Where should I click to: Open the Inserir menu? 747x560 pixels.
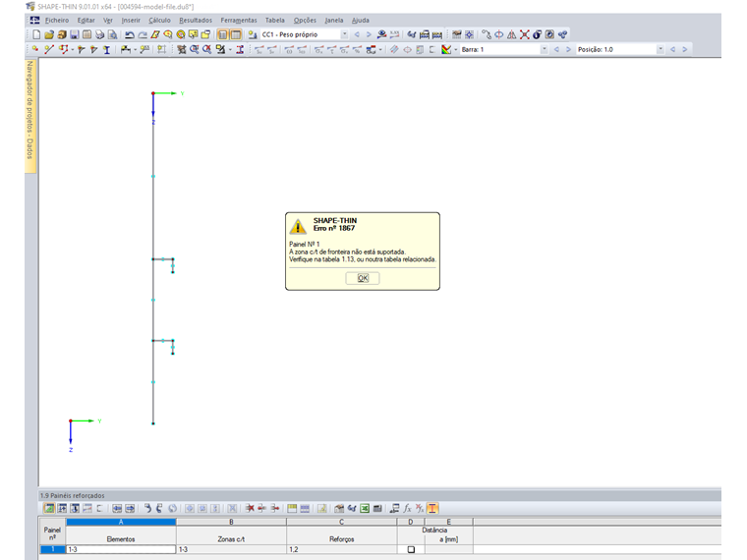[131, 20]
